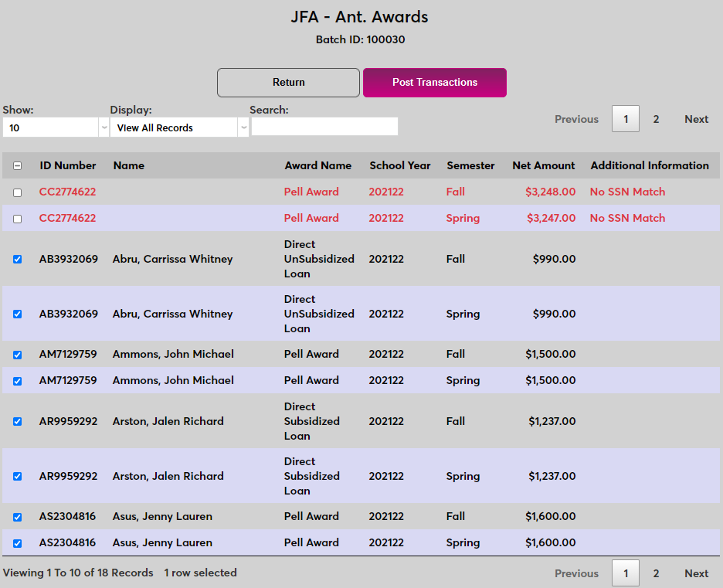The image size is (723, 588).
Task: Select page 1 in bottom pagination
Action: coord(626,573)
